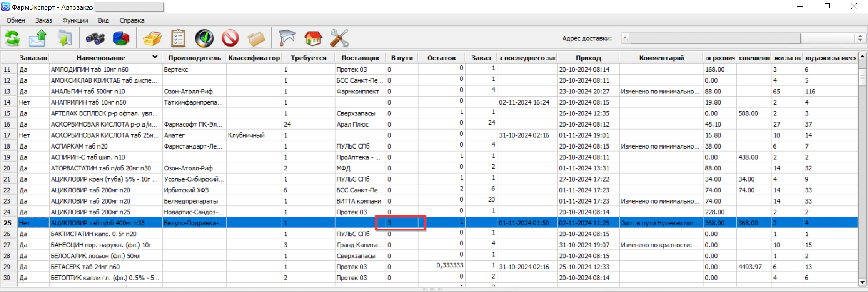Click the vertical scrollbar down arrow
The height and width of the screenshot is (292, 868).
(x=862, y=282)
